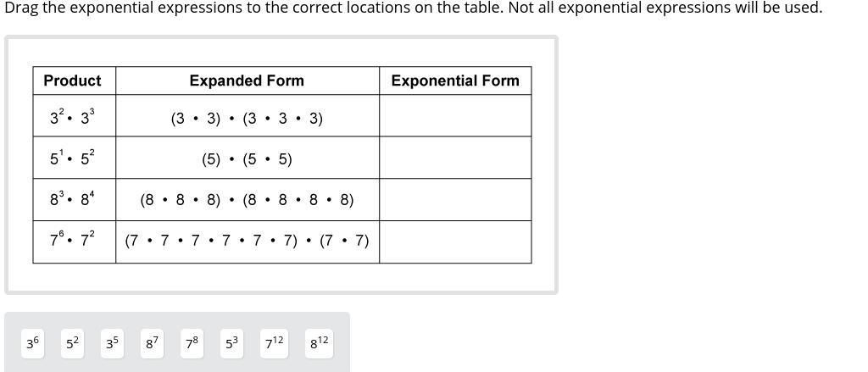868x372 pixels.
Task: Select the 3 to the 6th power tile
Action: tap(33, 344)
